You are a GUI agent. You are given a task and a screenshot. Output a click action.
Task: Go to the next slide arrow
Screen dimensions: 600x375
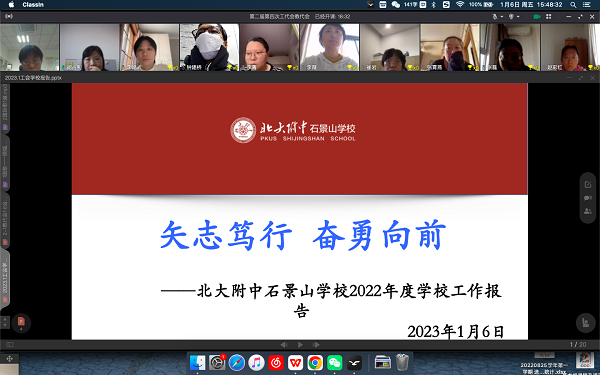316,345
